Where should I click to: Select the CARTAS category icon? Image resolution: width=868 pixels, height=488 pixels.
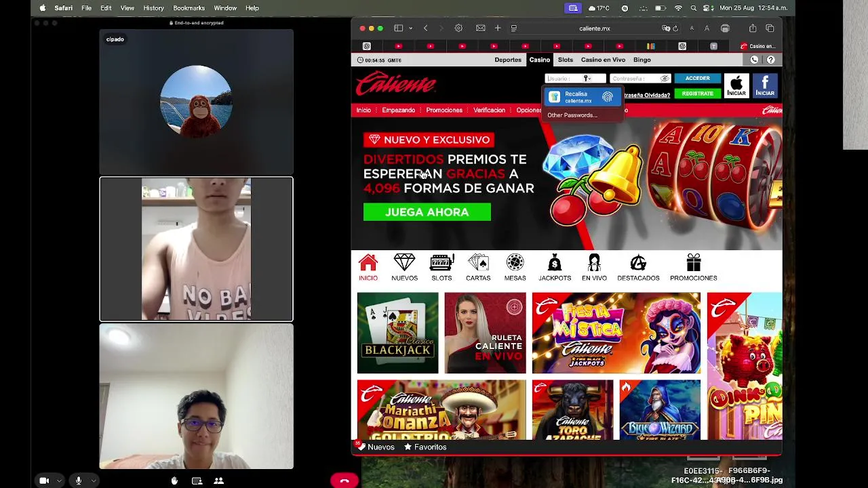point(478,268)
